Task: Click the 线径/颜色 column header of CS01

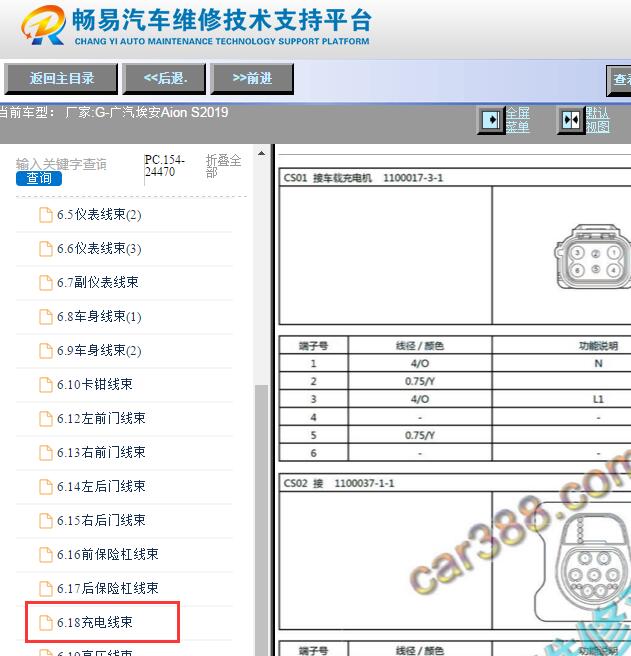Action: pyautogui.click(x=420, y=346)
